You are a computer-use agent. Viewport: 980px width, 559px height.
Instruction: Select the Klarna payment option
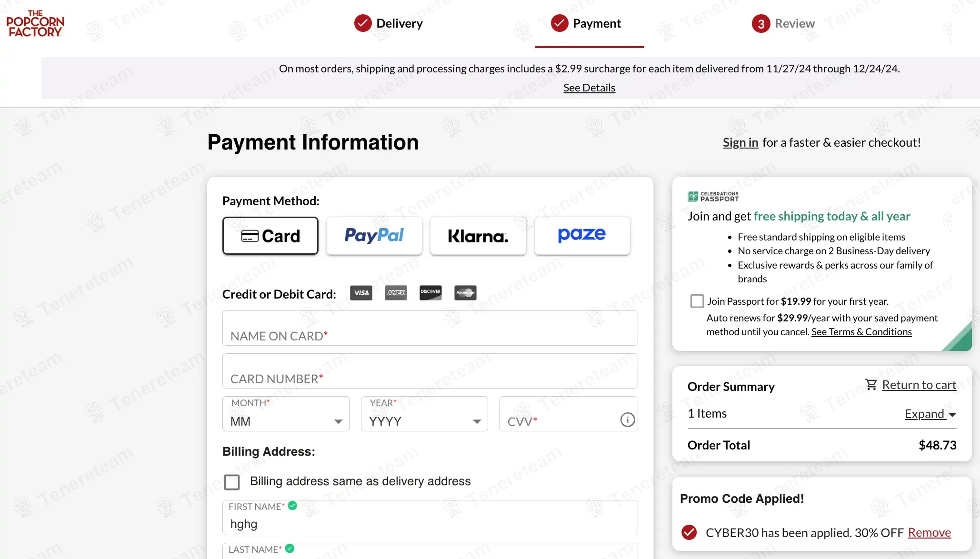(x=478, y=236)
